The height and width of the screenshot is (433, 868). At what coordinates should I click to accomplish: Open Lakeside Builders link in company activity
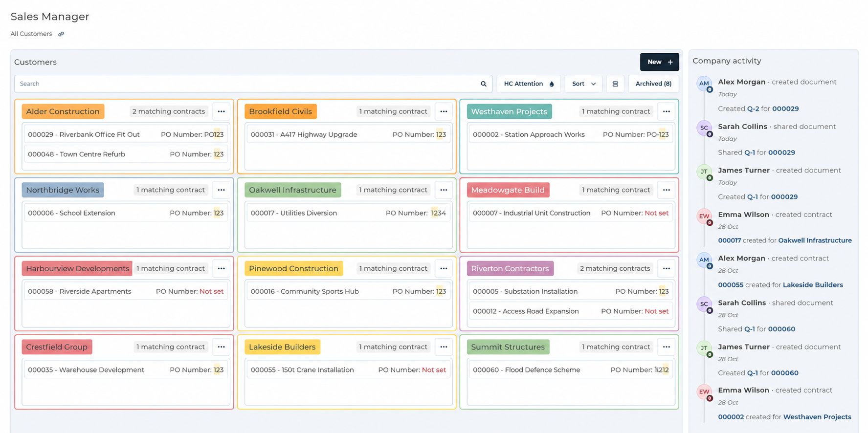(813, 285)
